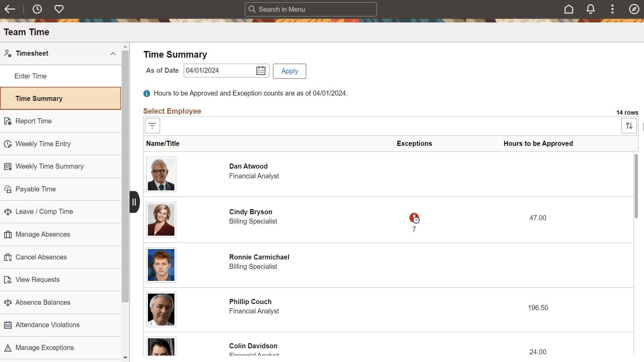Apply the As of Date
644x362 pixels.
(289, 71)
